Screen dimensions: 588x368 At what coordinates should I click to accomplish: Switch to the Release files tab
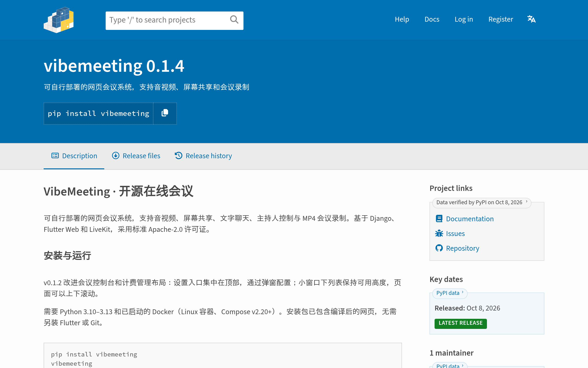tap(136, 156)
